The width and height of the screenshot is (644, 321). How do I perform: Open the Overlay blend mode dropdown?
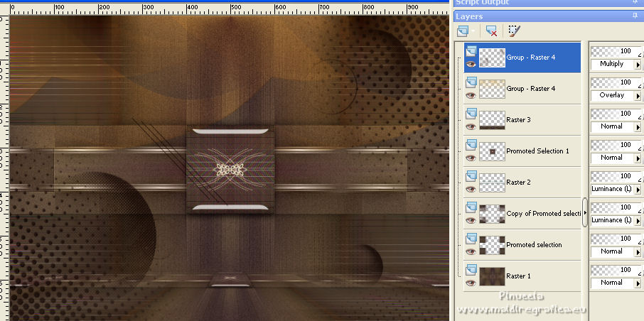pyautogui.click(x=638, y=96)
